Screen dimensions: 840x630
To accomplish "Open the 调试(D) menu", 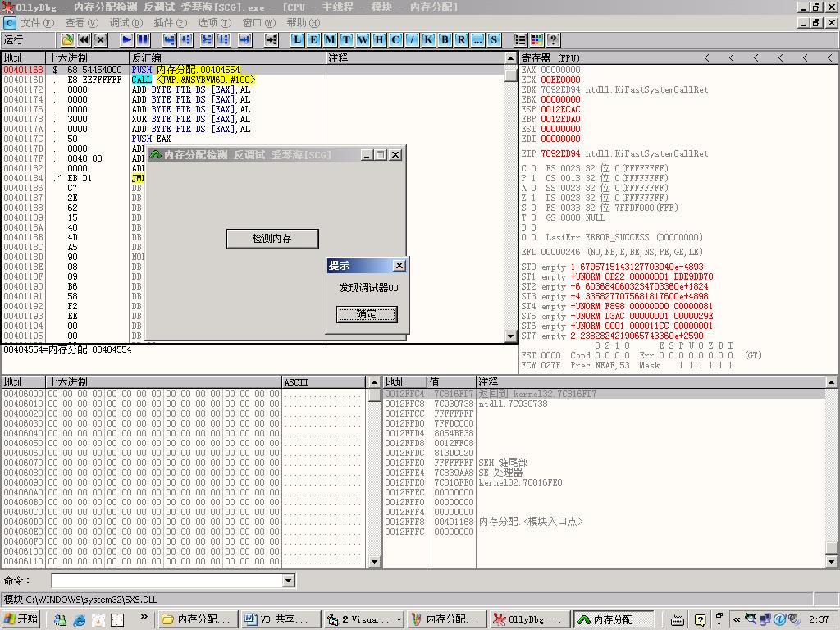I will coord(126,23).
